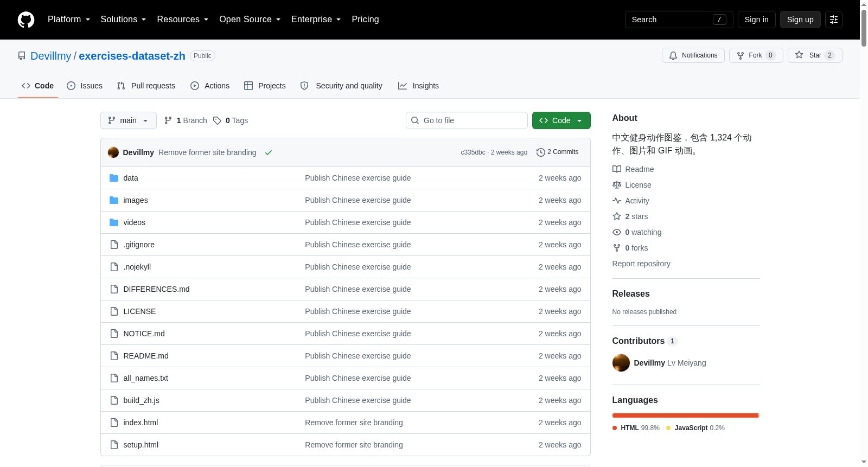View the 2 Commits history

point(558,152)
